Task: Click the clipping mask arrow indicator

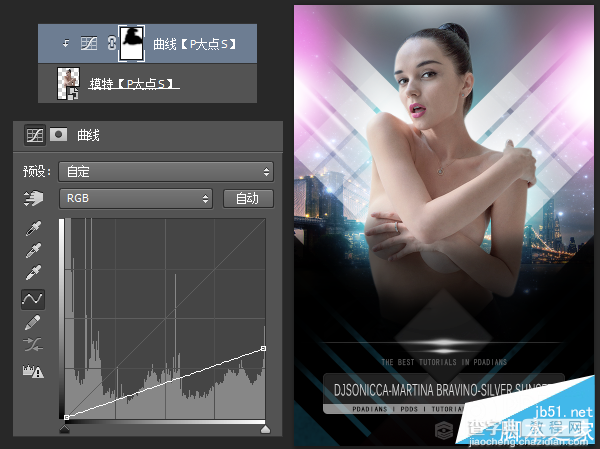Action: click(66, 43)
